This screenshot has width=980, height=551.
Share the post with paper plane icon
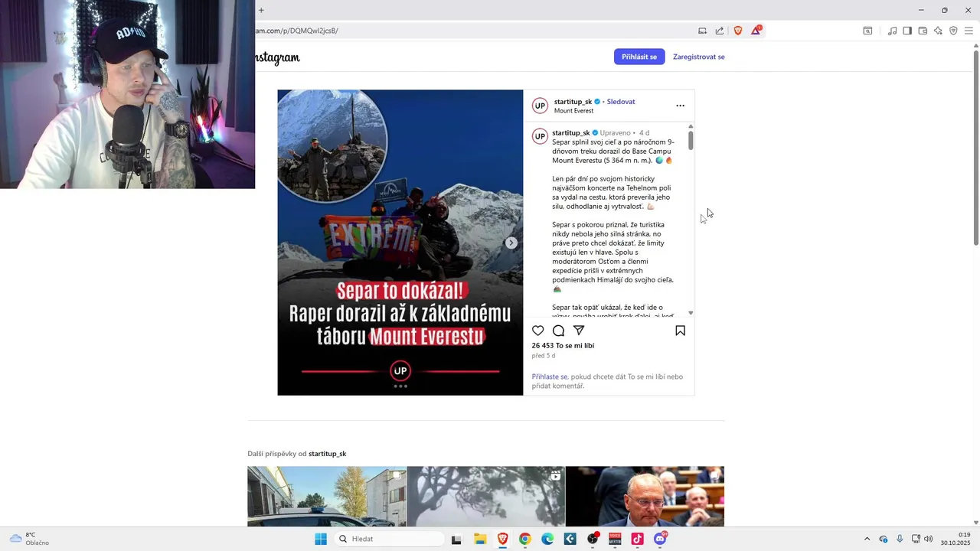pos(579,331)
